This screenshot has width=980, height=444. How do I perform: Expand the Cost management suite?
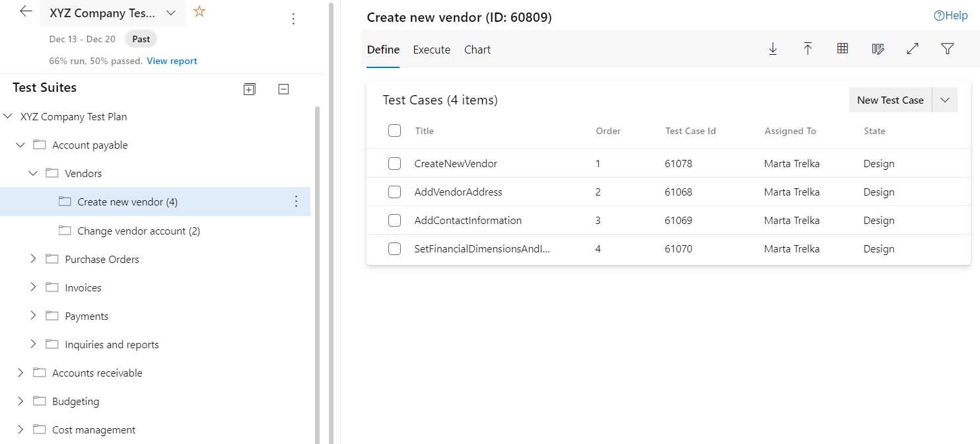coord(20,429)
